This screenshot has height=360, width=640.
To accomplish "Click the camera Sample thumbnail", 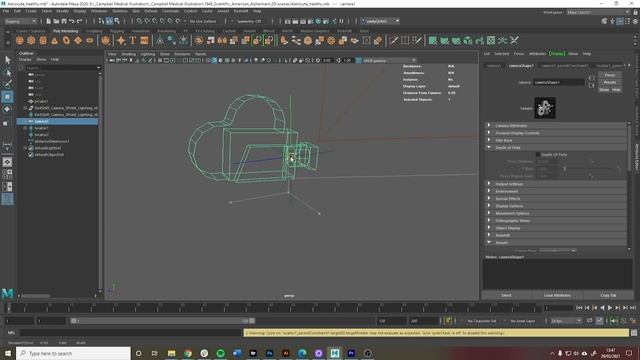I will click(544, 108).
